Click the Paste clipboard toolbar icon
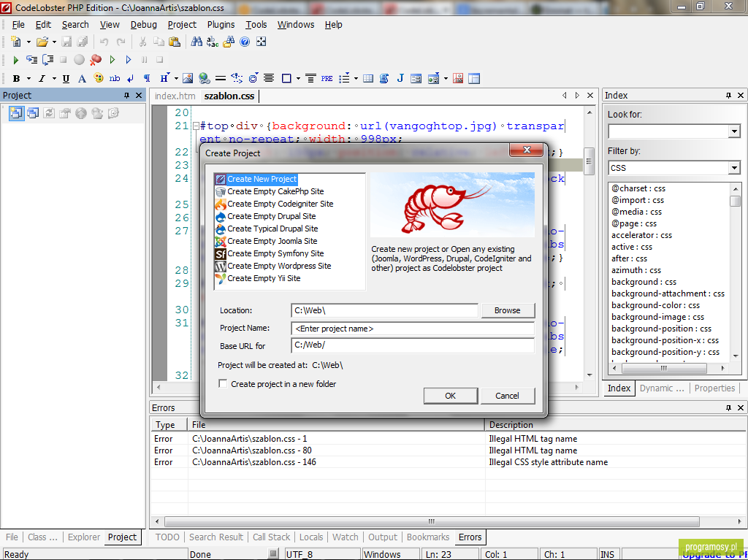The width and height of the screenshot is (748, 560). pos(175,42)
